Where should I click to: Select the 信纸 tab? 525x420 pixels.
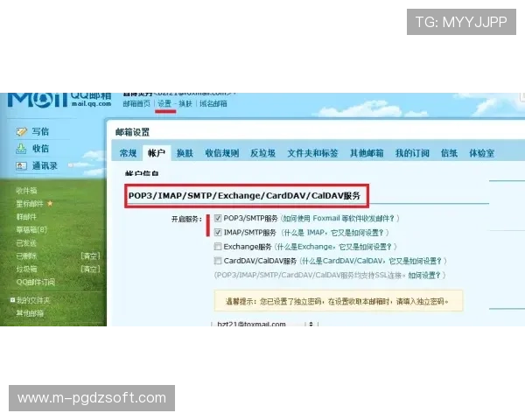click(449, 153)
